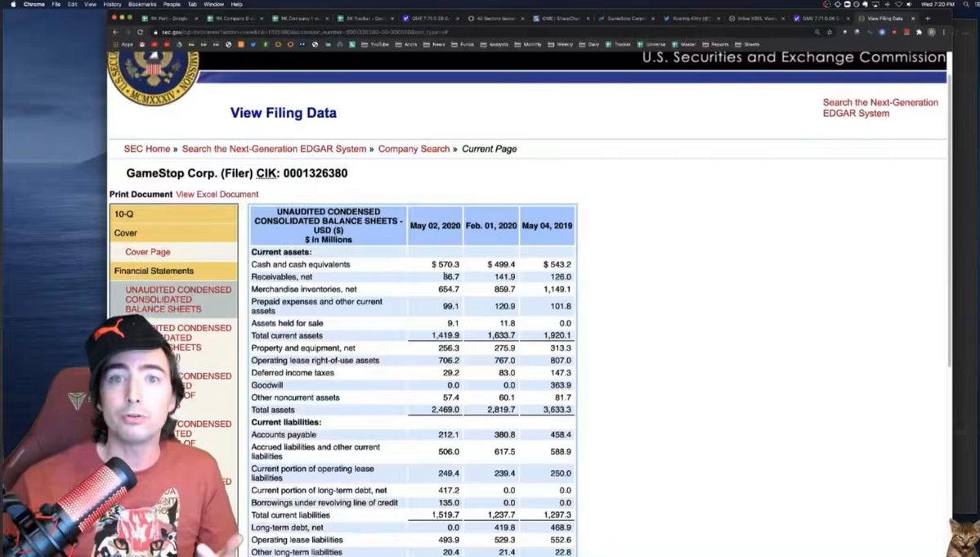The image size is (980, 557).
Task: Open the Tracker spreadsheet bookmark
Action: (x=618, y=44)
